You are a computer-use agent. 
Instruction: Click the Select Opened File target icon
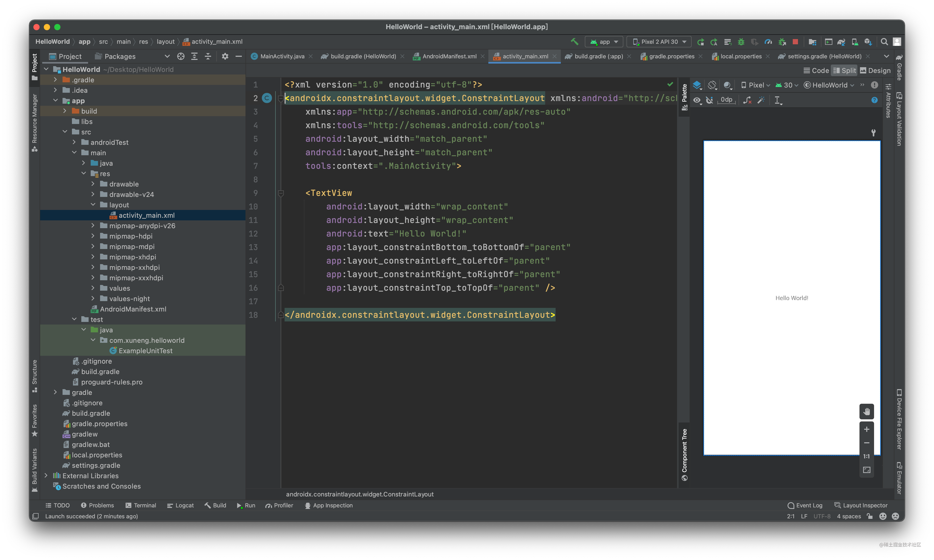(x=181, y=56)
